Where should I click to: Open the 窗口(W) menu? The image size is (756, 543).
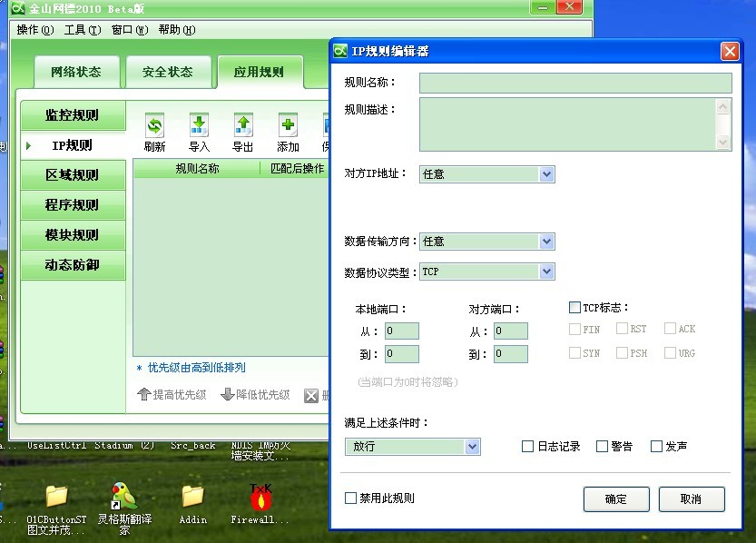(x=130, y=30)
